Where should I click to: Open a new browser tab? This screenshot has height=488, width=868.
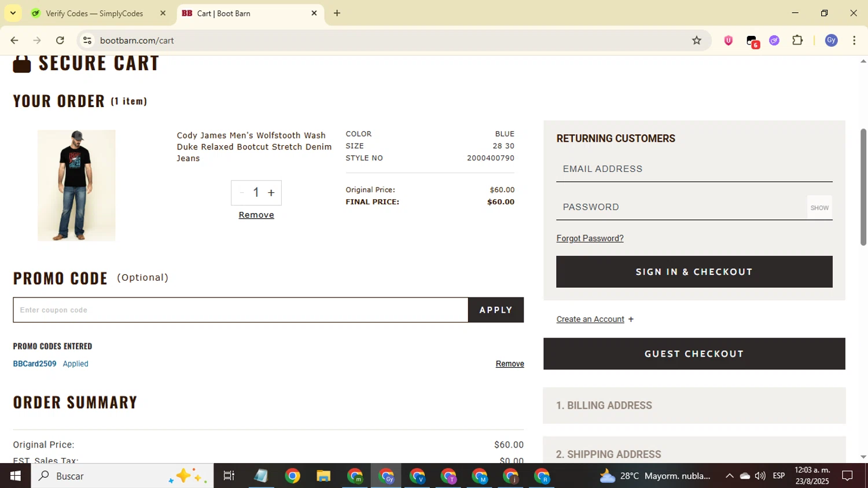coord(337,13)
